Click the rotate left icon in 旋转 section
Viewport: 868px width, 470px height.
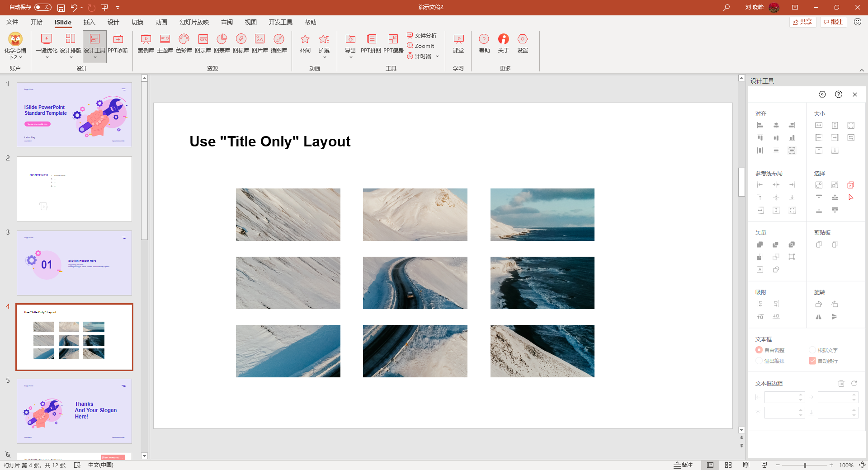coord(819,304)
